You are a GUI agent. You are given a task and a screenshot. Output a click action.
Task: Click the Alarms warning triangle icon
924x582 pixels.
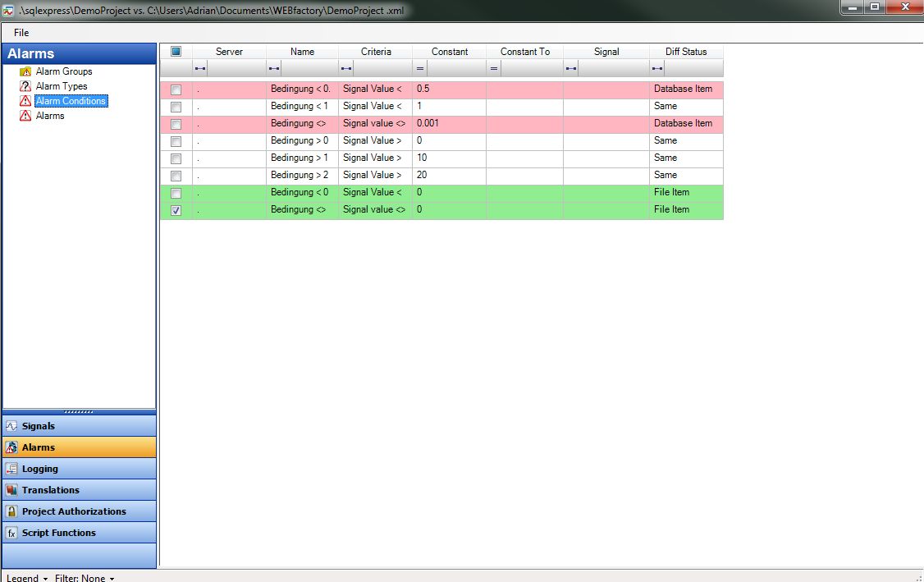pos(25,116)
